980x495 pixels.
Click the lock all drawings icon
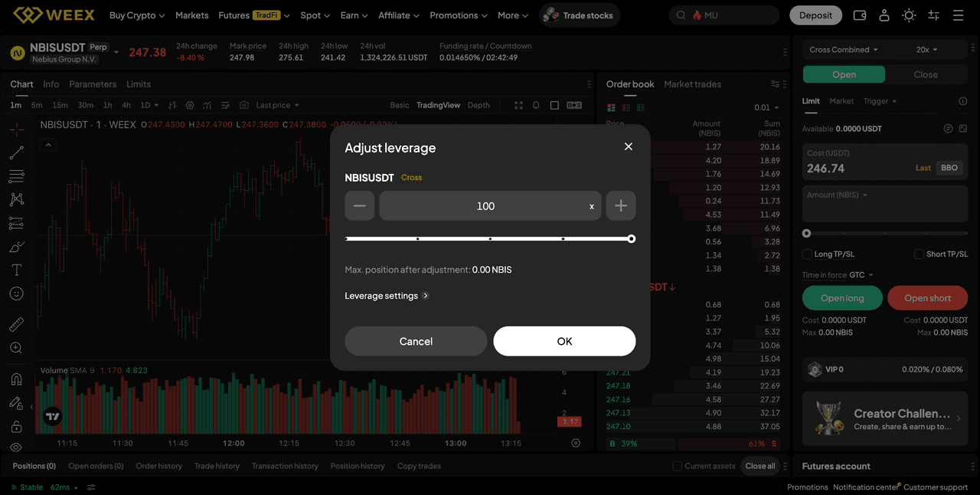click(x=16, y=426)
